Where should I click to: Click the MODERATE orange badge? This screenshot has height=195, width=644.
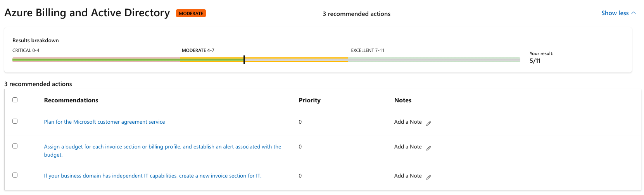tap(191, 13)
